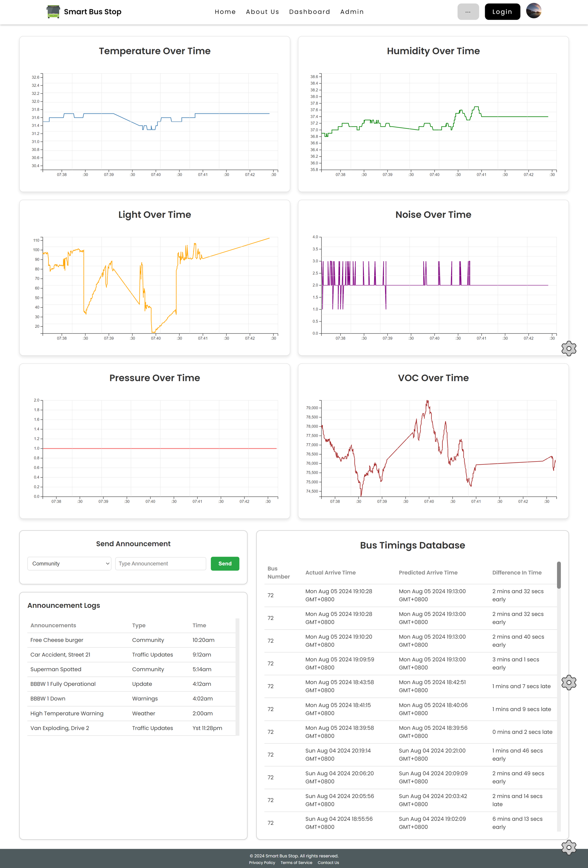588x868 pixels.
Task: Navigate to the Dashboard page
Action: pyautogui.click(x=310, y=11)
